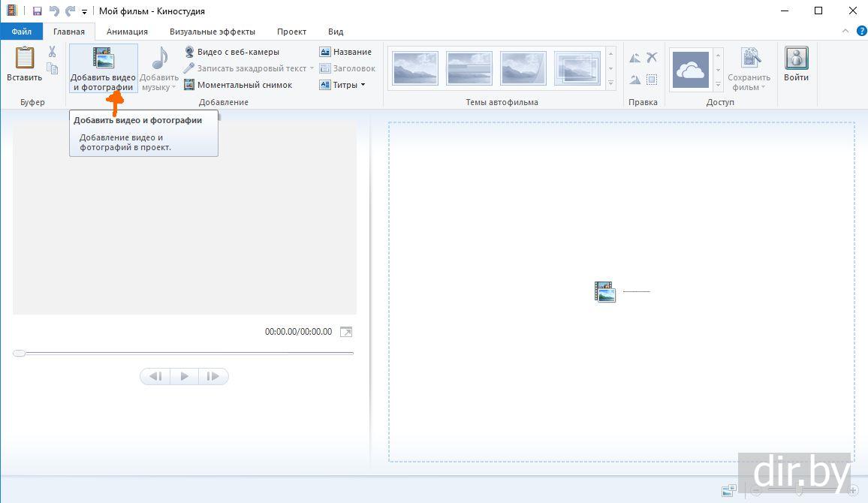Expand the Титры dropdown arrow
The height and width of the screenshot is (503, 868).
363,85
